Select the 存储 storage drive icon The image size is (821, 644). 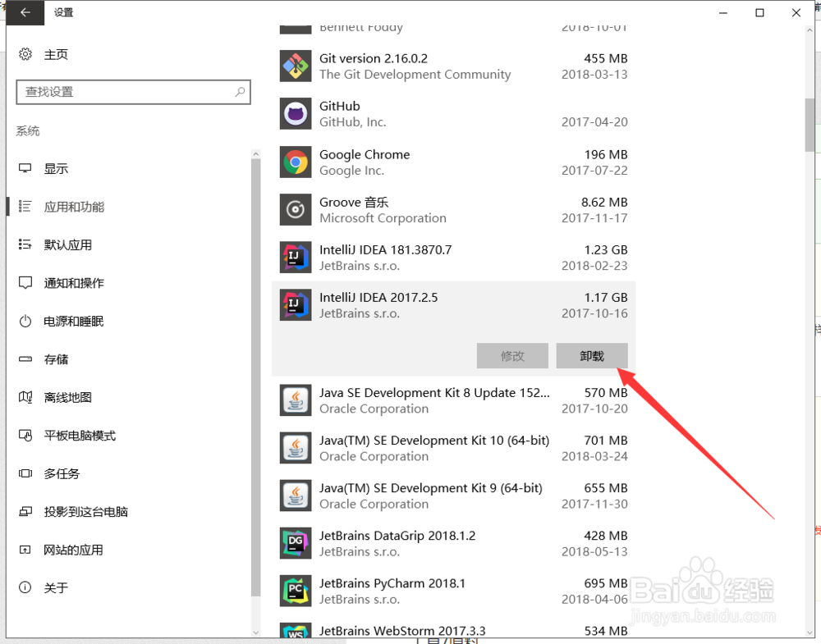(25, 359)
